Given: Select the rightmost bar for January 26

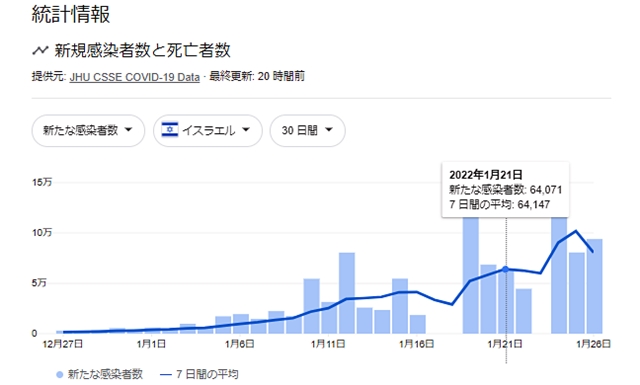Looking at the screenshot, I should (x=595, y=286).
